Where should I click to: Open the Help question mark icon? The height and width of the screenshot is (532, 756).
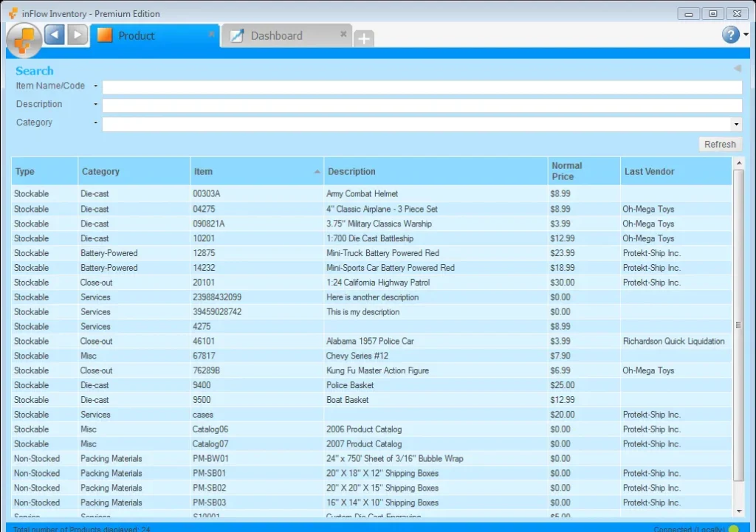click(x=730, y=34)
